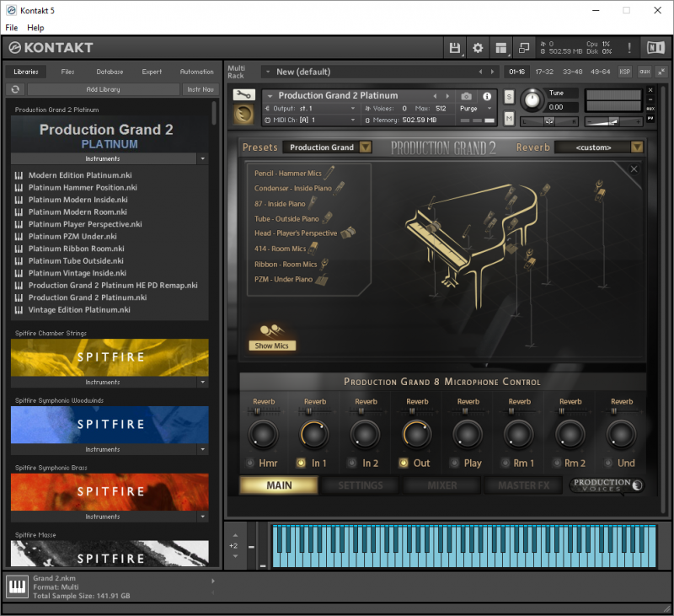
Task: Switch to the SETTINGS page tab
Action: tap(361, 485)
